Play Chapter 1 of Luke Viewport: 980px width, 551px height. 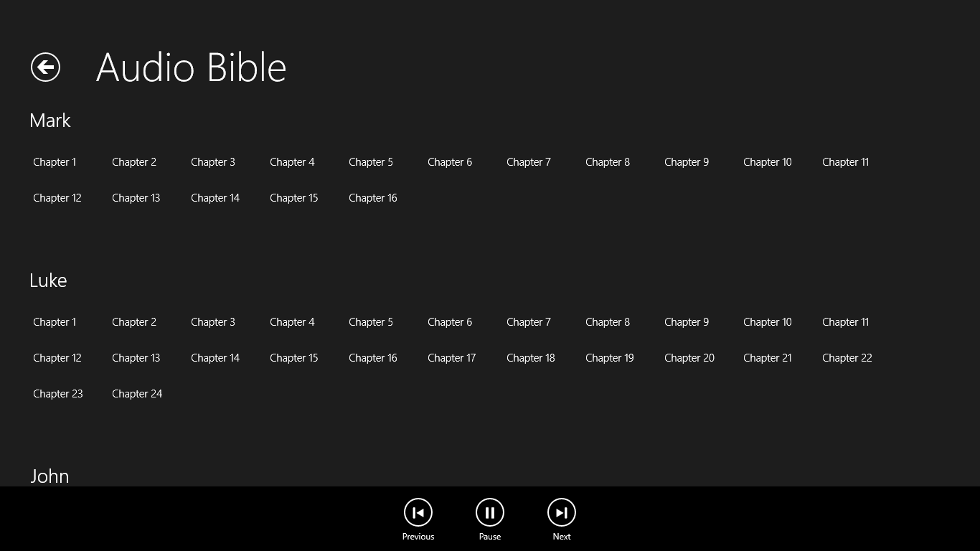[55, 322]
